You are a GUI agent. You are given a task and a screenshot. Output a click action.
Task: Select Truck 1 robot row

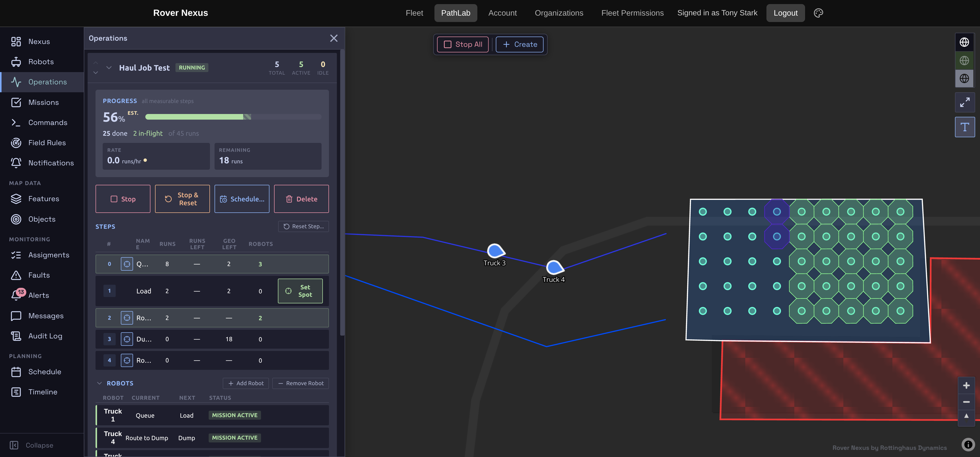coord(212,415)
